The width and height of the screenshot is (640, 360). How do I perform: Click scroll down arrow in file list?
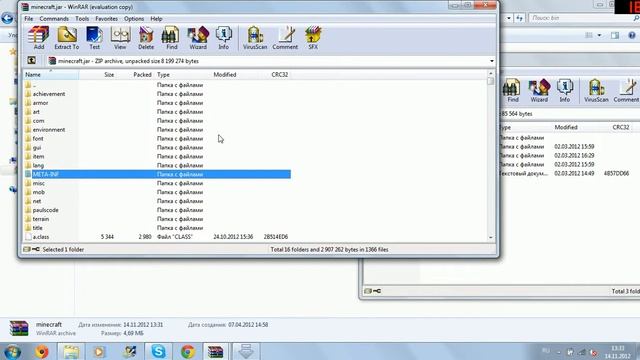[491, 238]
